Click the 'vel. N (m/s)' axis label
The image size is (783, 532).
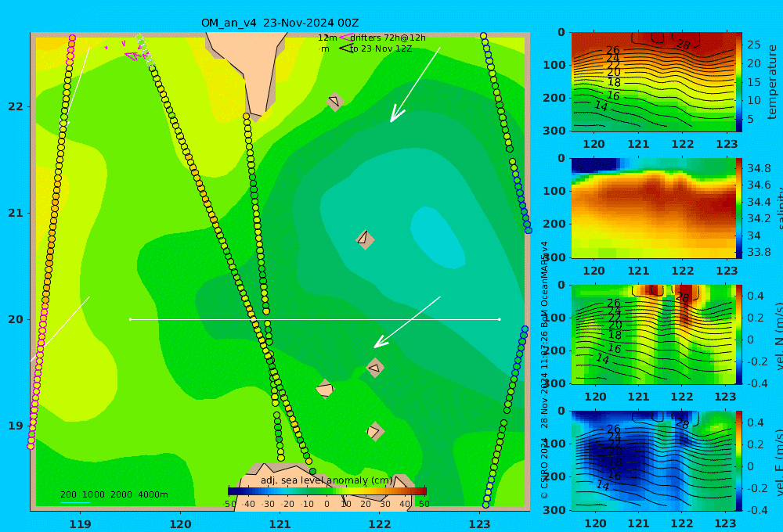778,336
